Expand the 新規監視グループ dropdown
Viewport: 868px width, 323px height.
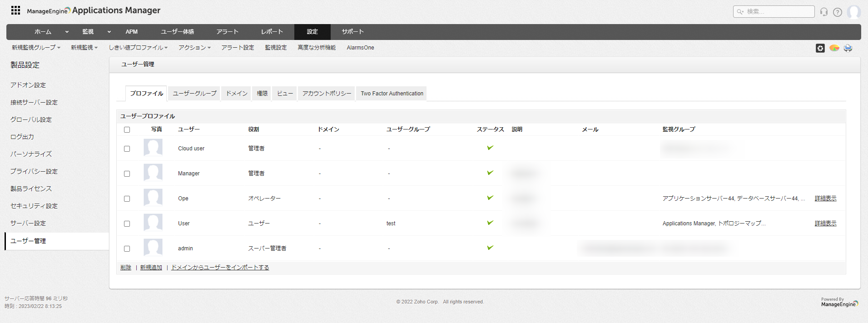36,48
